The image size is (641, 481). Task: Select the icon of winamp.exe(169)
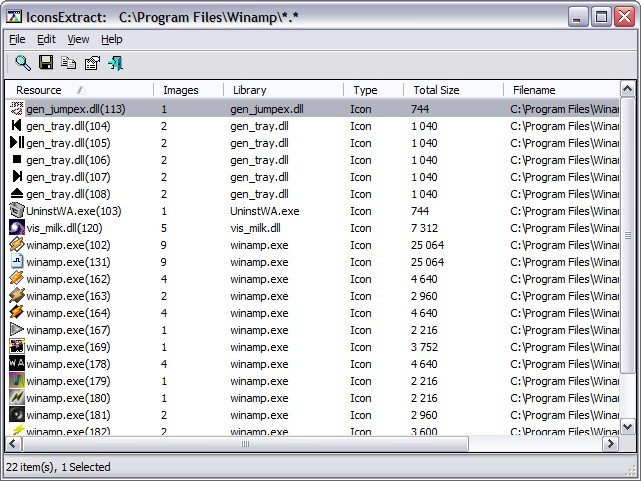click(x=17, y=347)
